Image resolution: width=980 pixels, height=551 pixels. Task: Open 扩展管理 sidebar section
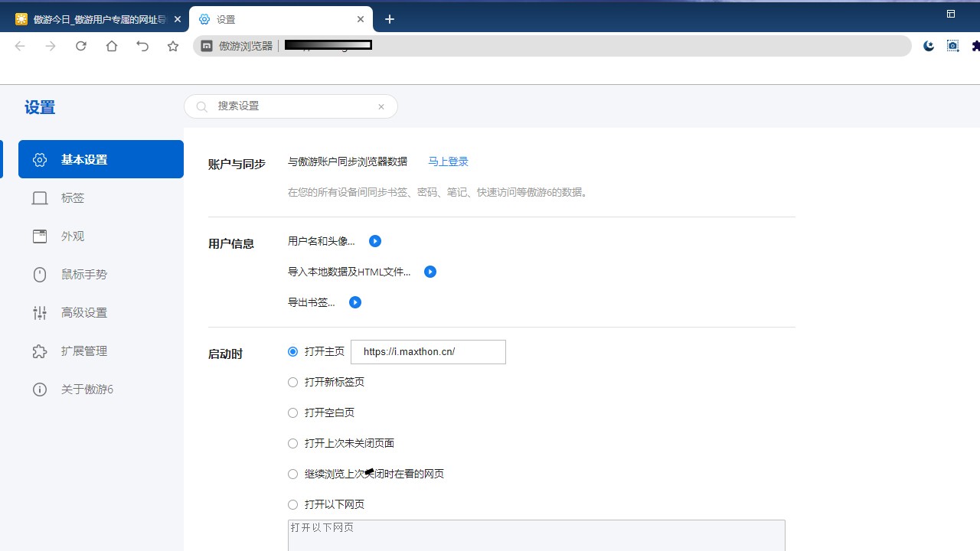[x=84, y=350]
